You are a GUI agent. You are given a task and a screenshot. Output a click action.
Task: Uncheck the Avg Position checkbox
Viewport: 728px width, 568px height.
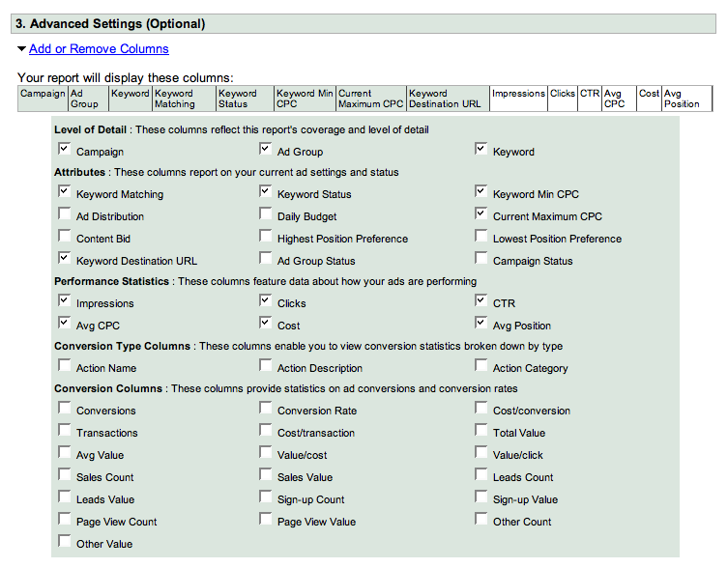click(x=481, y=324)
